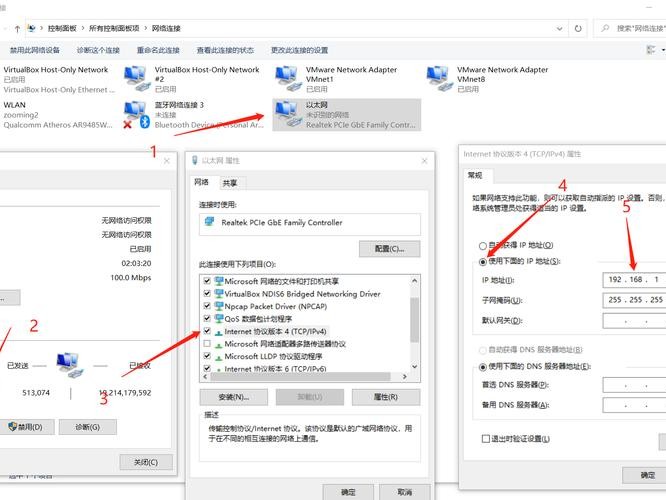Click refresh button in address bar
The width and height of the screenshot is (666, 500).
(x=578, y=28)
